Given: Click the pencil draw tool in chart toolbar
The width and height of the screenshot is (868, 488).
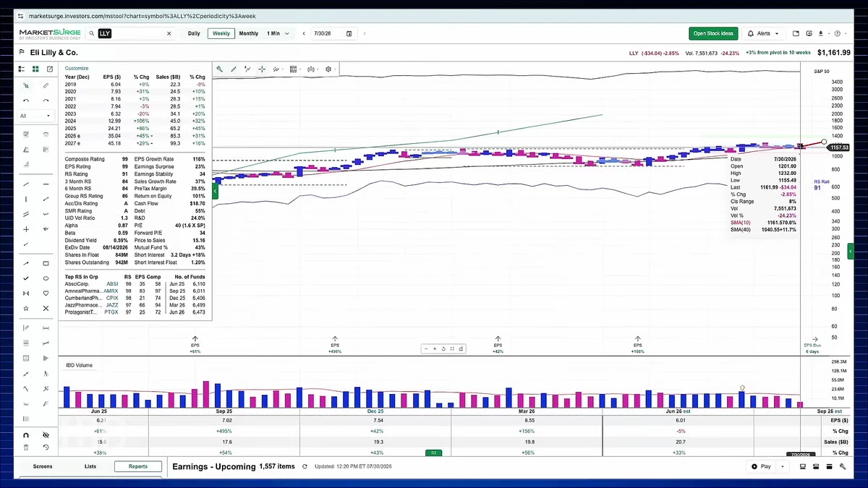Looking at the screenshot, I should click(x=234, y=69).
